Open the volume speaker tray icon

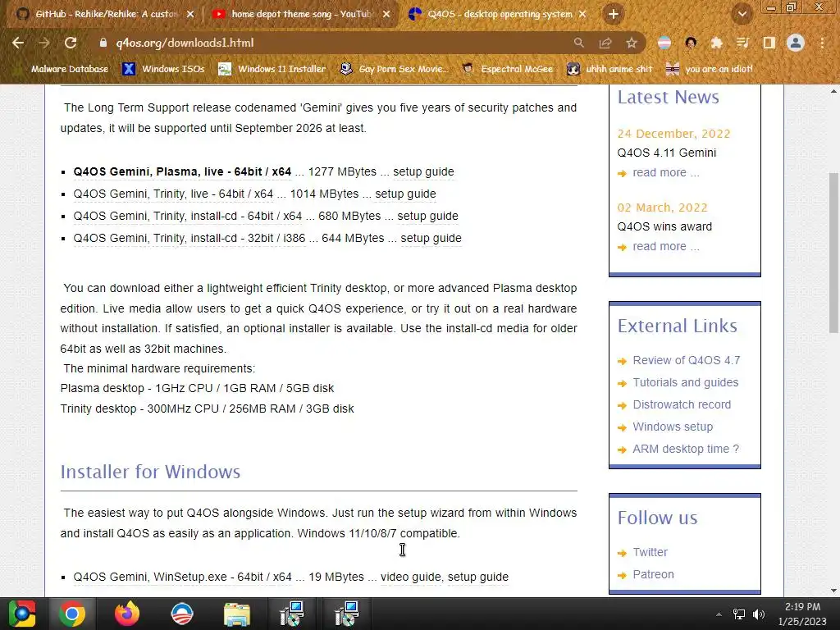[x=759, y=614]
